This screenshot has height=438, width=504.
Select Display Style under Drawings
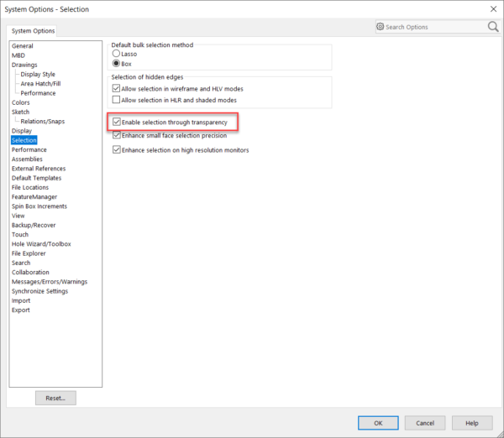click(x=38, y=74)
